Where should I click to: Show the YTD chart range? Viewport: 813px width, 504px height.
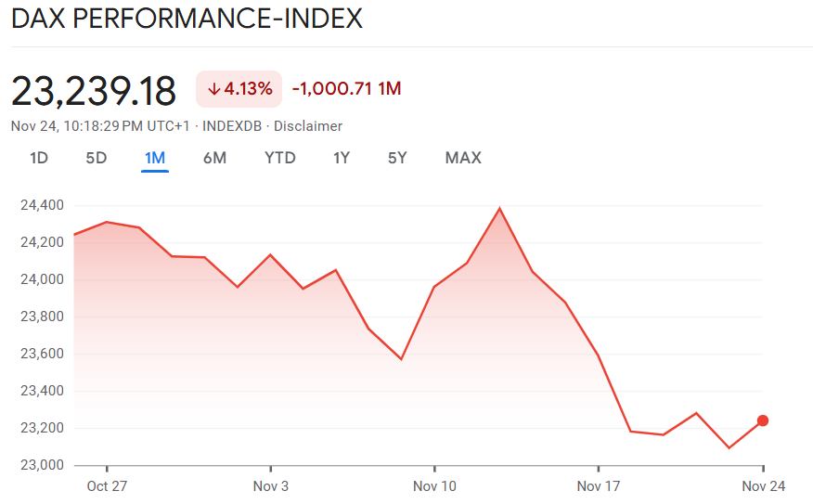pos(279,158)
